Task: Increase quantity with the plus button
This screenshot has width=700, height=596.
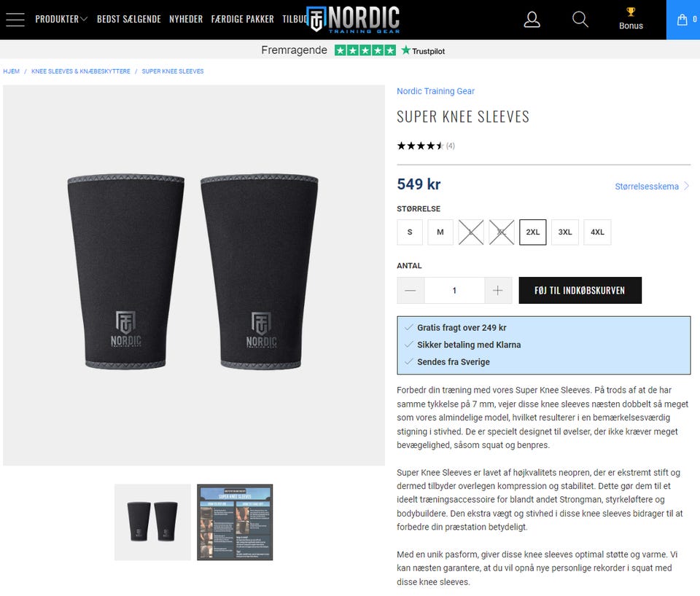Action: 498,291
